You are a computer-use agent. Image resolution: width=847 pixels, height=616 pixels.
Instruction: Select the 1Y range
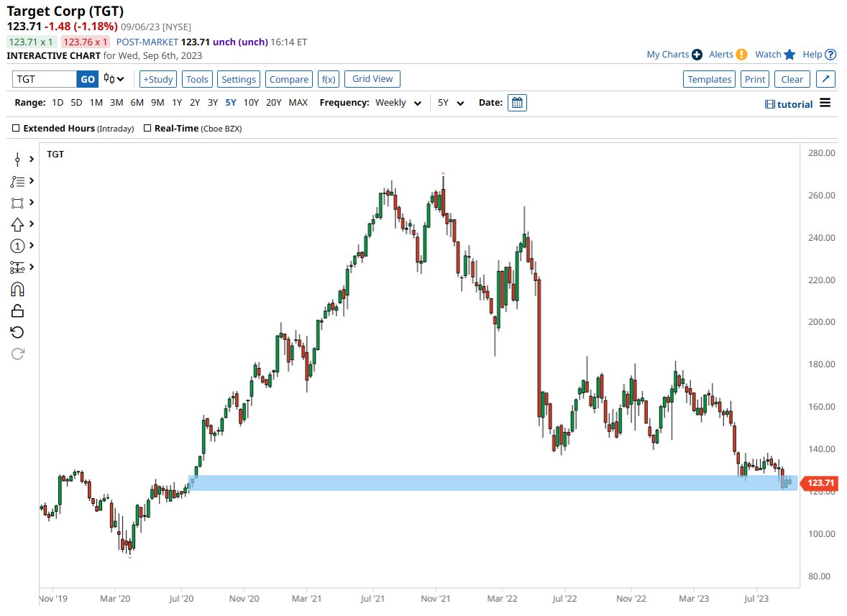tap(177, 103)
